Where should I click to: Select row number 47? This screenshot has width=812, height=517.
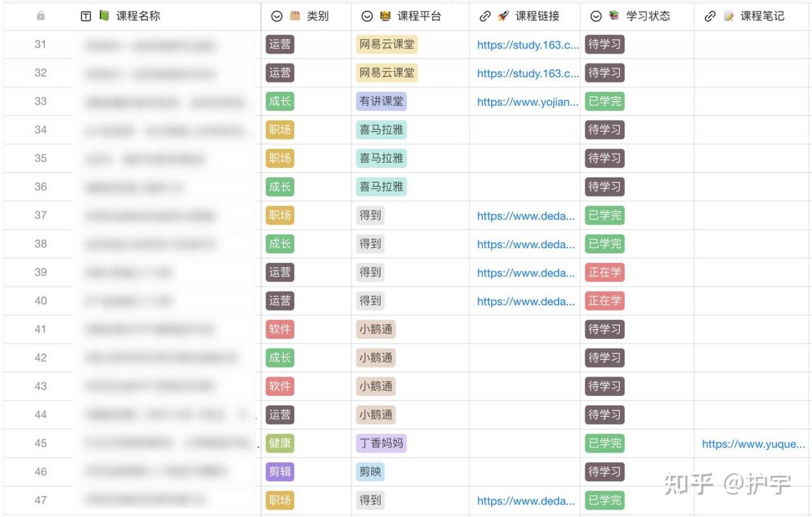(41, 501)
